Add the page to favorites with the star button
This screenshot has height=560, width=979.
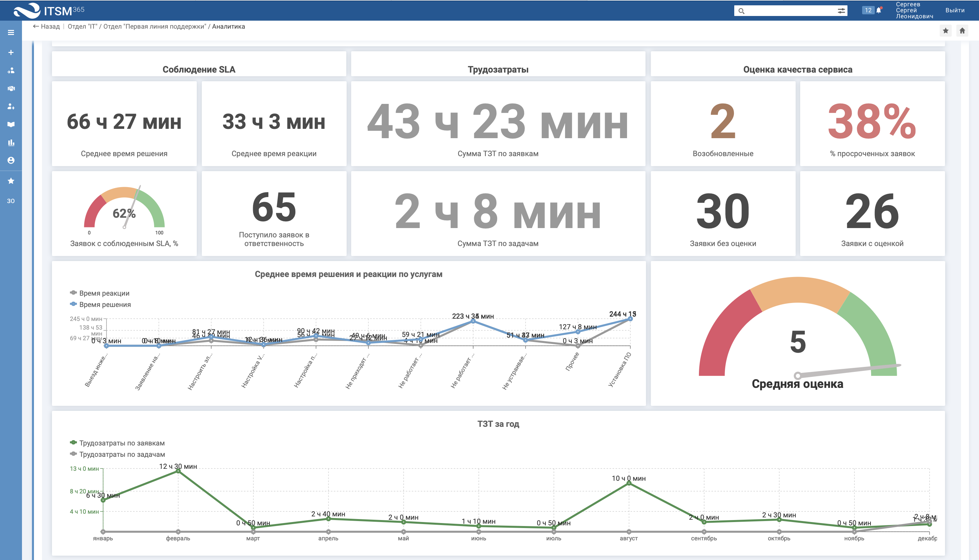click(945, 31)
